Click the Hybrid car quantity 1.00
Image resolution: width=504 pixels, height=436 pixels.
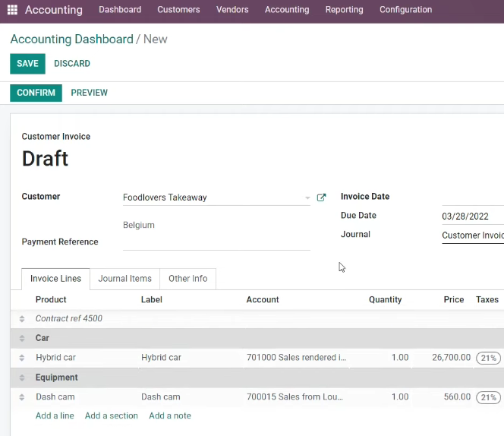tap(400, 358)
